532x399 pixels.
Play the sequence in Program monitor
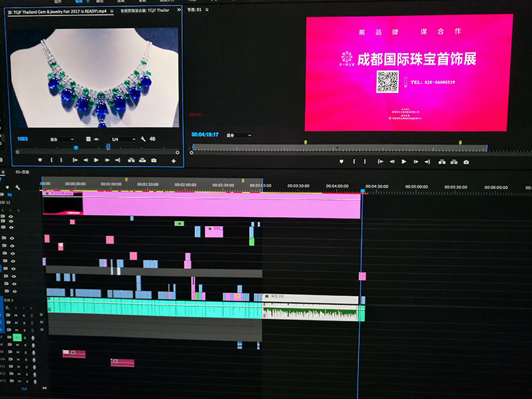pos(404,162)
